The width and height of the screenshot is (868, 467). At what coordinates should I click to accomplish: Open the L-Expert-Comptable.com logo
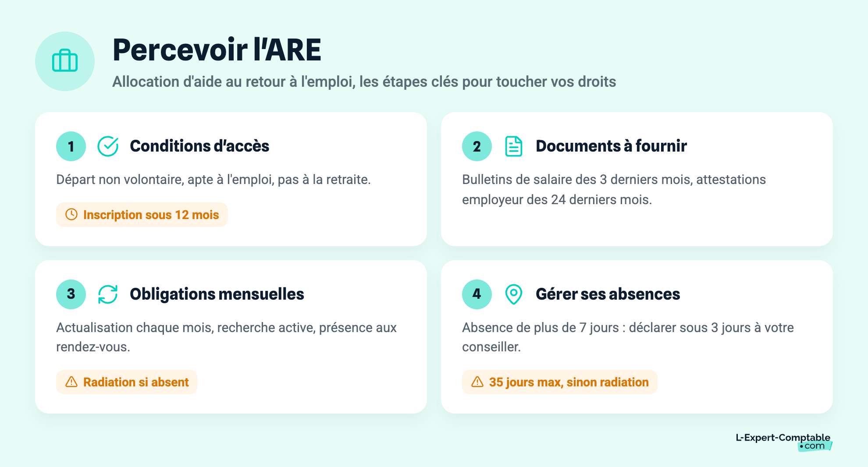[x=784, y=442]
